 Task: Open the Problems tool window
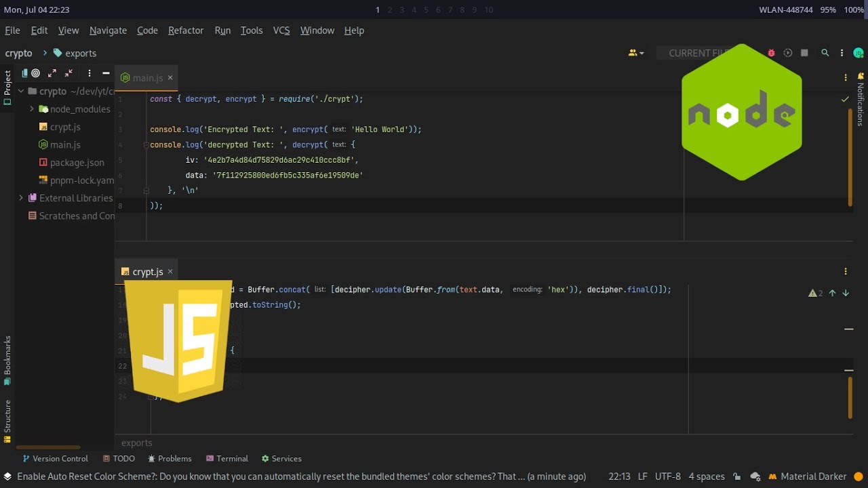click(170, 459)
